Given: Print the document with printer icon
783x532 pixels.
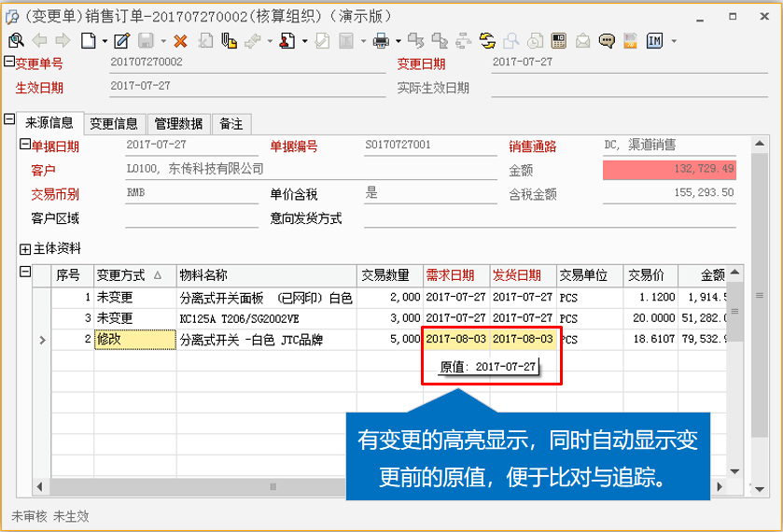Looking at the screenshot, I should (381, 41).
